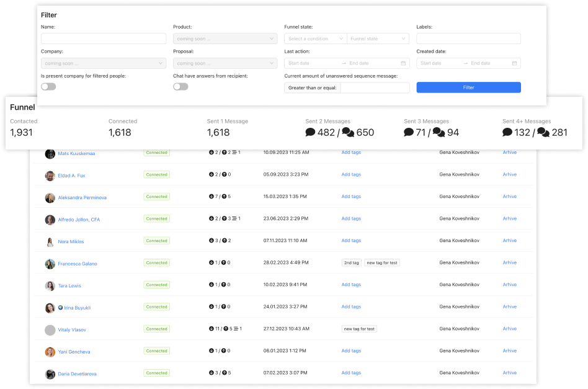Click 'Add tags' for Nora Miklos
The image size is (588, 389).
pos(351,241)
